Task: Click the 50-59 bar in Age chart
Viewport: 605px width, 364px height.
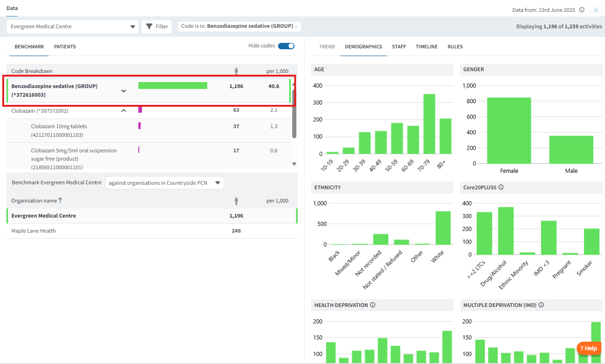Action: 397,138
